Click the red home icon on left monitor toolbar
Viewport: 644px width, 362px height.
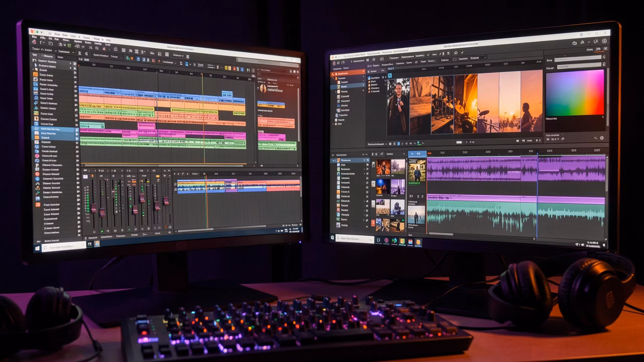34,42
